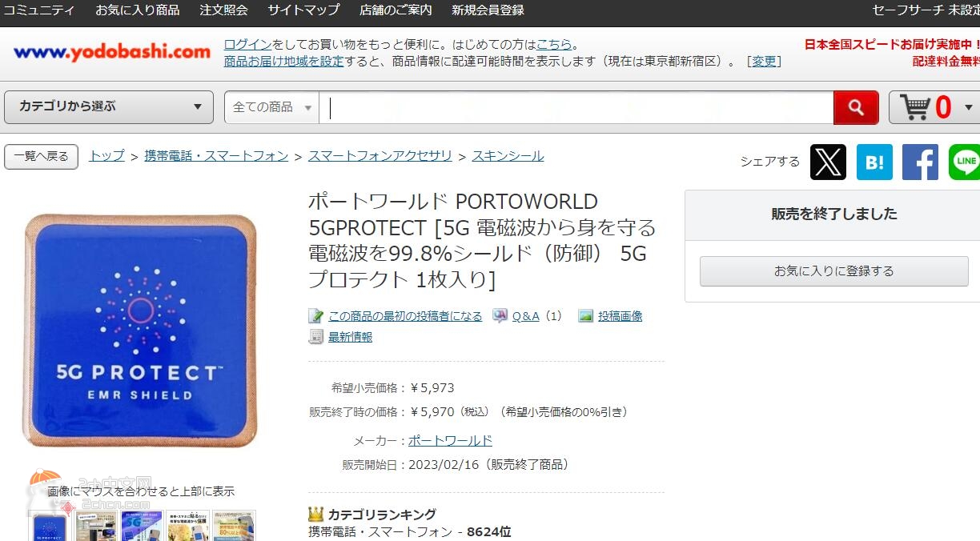Screen dimensions: 980x541
Task: Open the 全ての商品 search scope dropdown
Action: click(271, 107)
